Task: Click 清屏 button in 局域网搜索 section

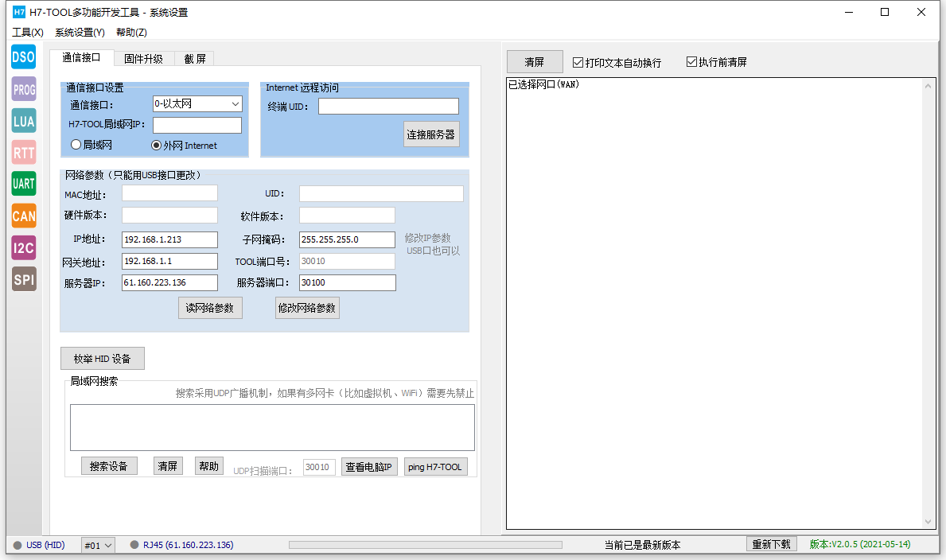Action: pos(168,466)
